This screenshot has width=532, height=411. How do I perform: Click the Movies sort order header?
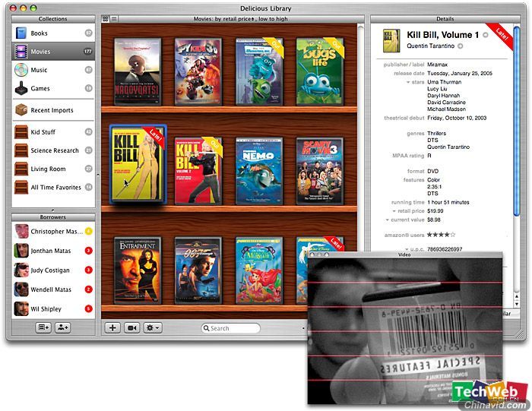pyautogui.click(x=241, y=19)
